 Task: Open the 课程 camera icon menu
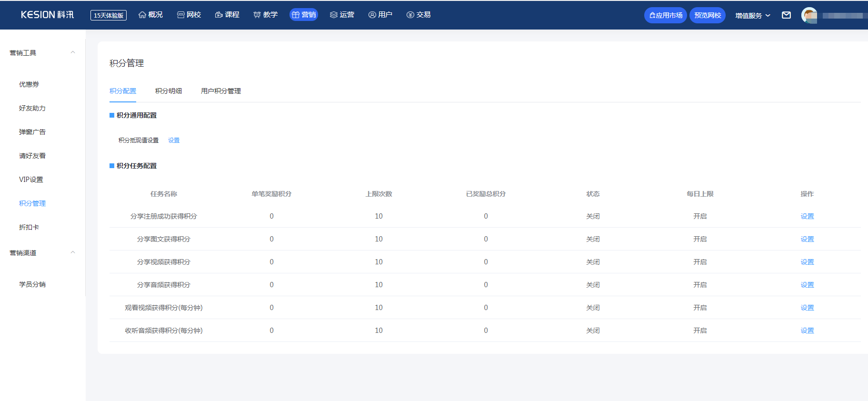click(227, 15)
